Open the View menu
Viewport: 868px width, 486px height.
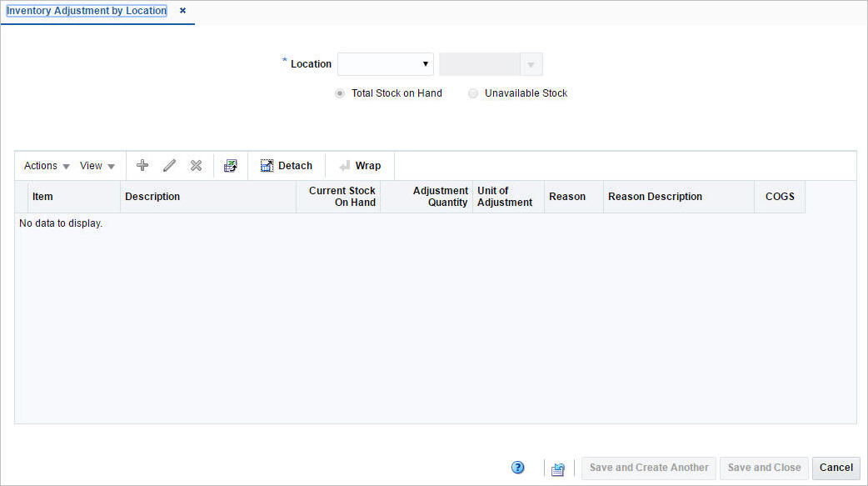97,166
